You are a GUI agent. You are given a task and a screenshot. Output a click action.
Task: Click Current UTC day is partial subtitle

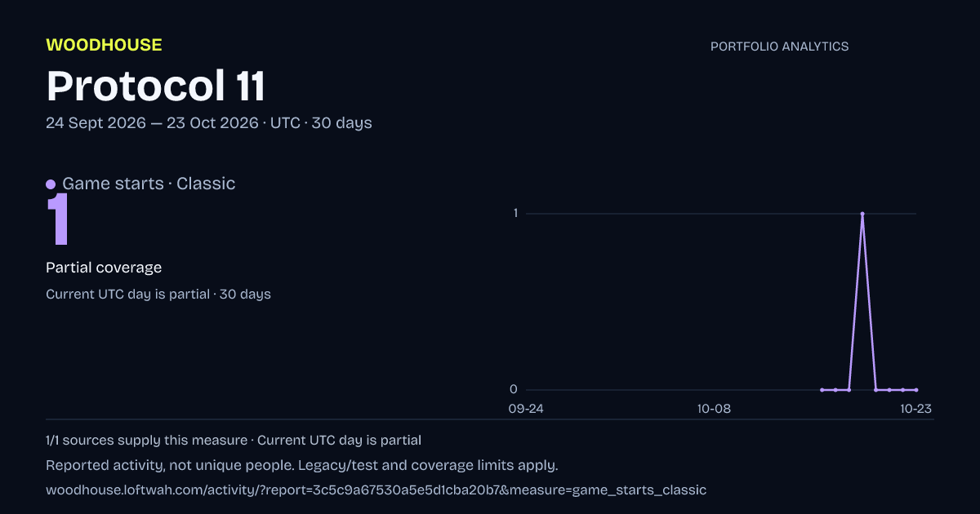[x=127, y=294]
